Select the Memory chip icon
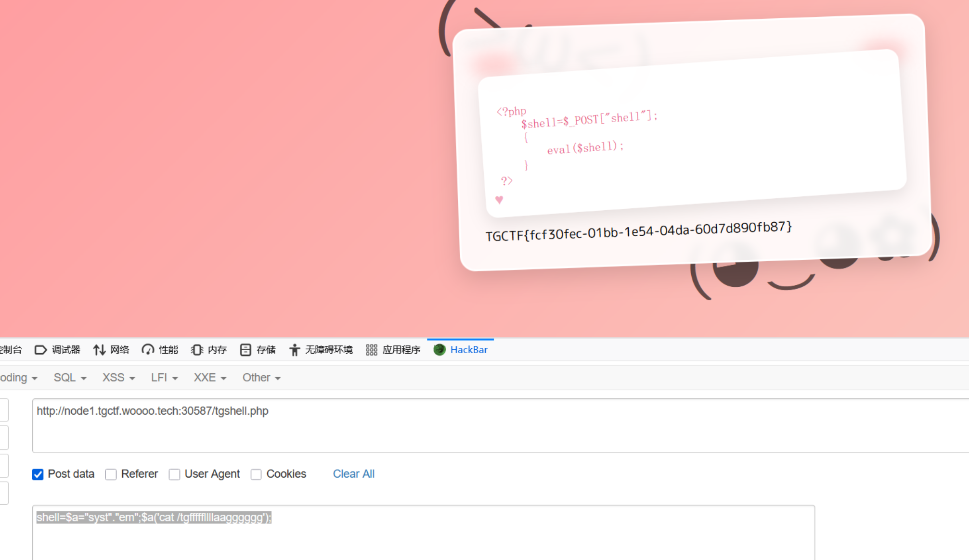This screenshot has width=969, height=560. 196,350
